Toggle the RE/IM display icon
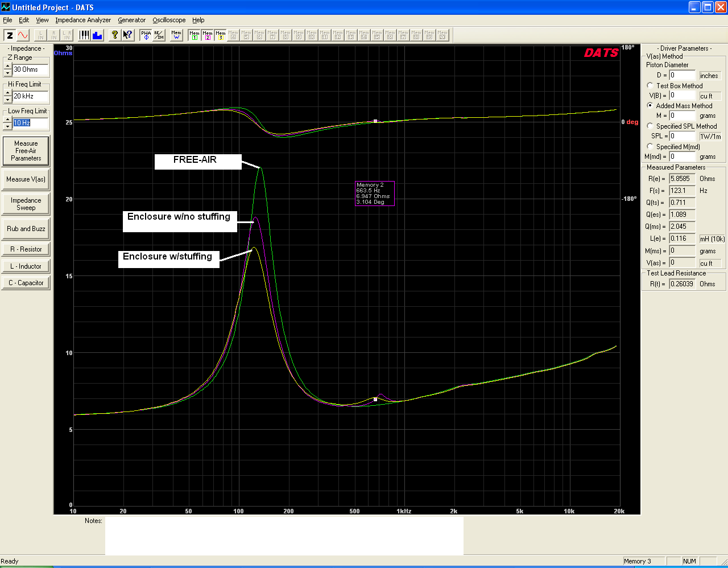 [x=159, y=35]
